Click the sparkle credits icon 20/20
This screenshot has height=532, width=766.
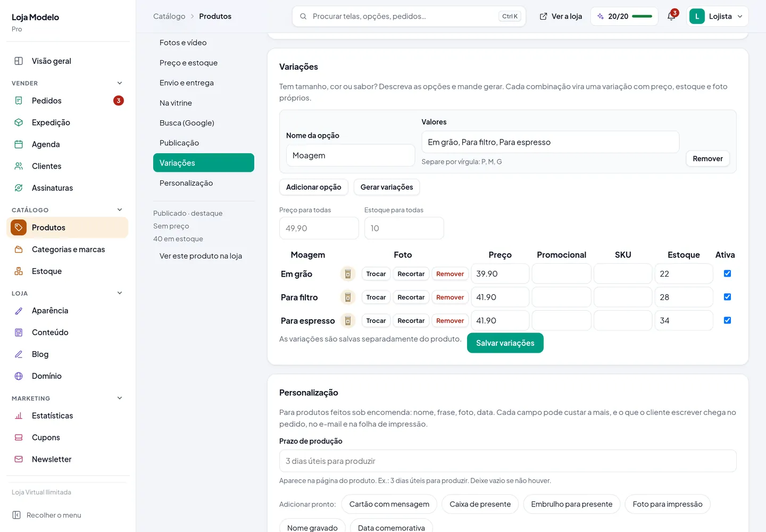click(601, 16)
